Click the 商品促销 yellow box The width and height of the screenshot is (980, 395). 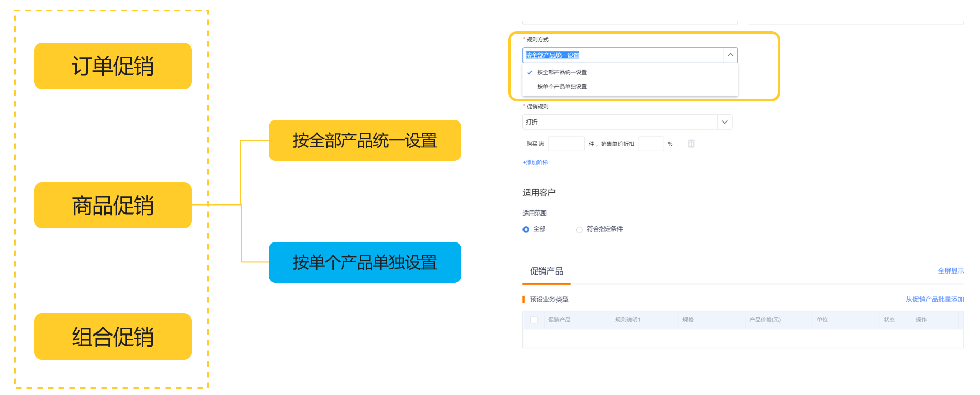(113, 205)
